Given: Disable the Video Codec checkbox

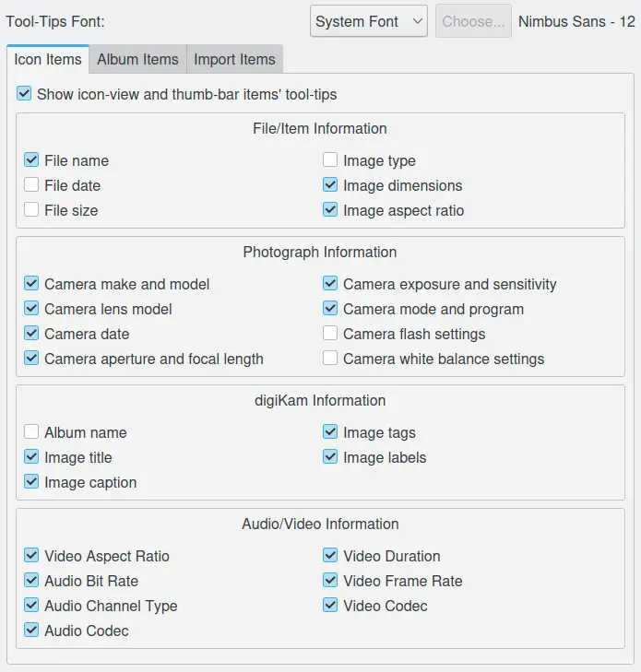Looking at the screenshot, I should tap(331, 606).
